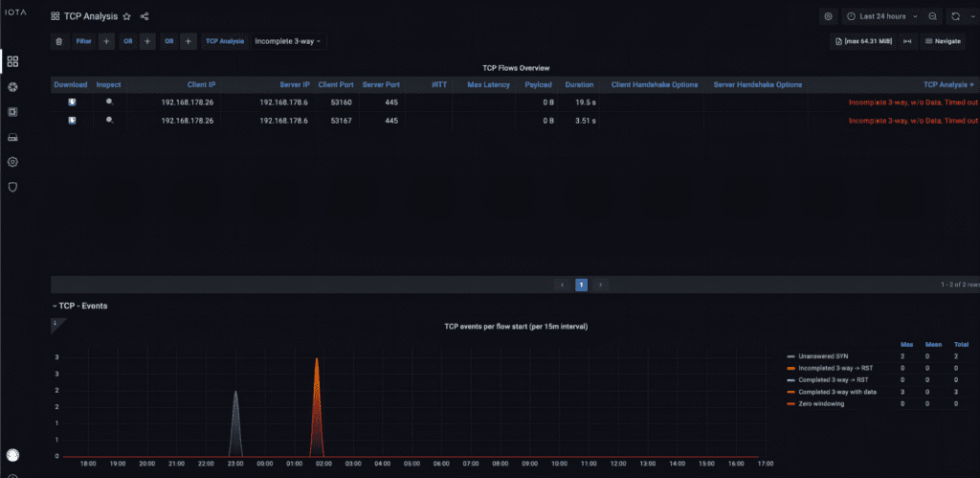Refresh the dashboard
This screenshot has width=980, height=478.
pyautogui.click(x=954, y=16)
